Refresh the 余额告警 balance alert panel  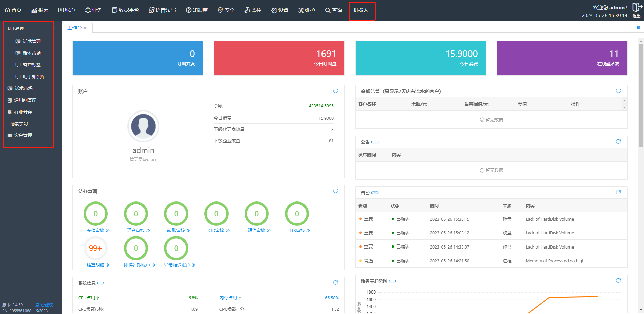(x=618, y=91)
